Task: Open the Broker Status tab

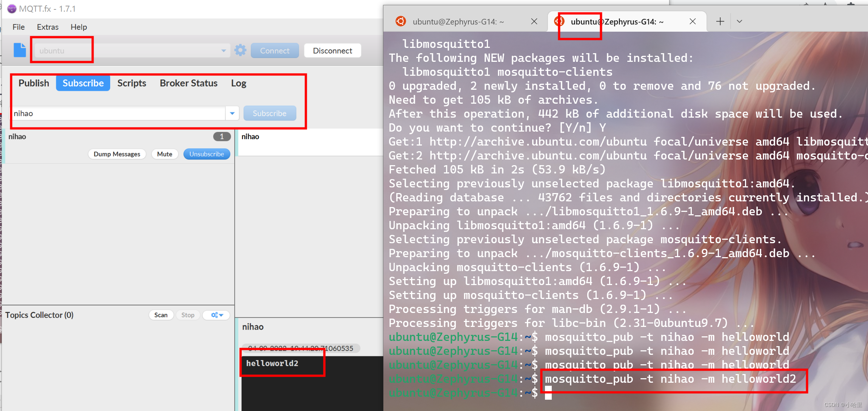Action: tap(188, 83)
